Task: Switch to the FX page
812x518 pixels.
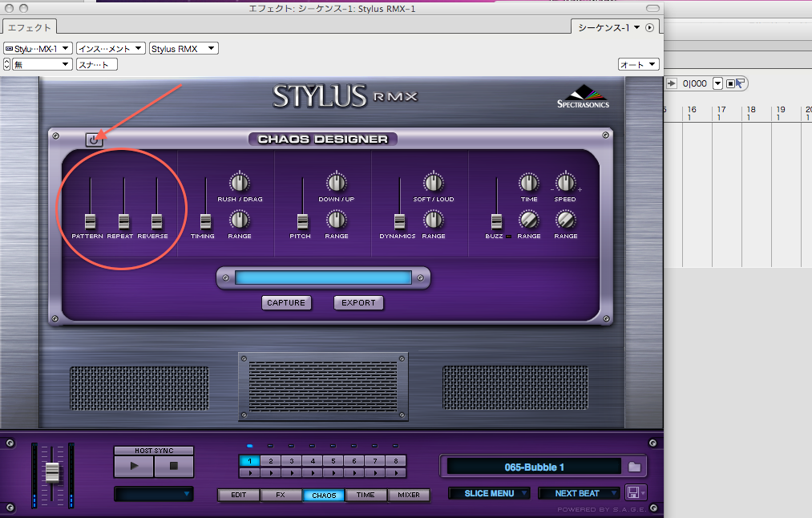Action: coord(281,495)
